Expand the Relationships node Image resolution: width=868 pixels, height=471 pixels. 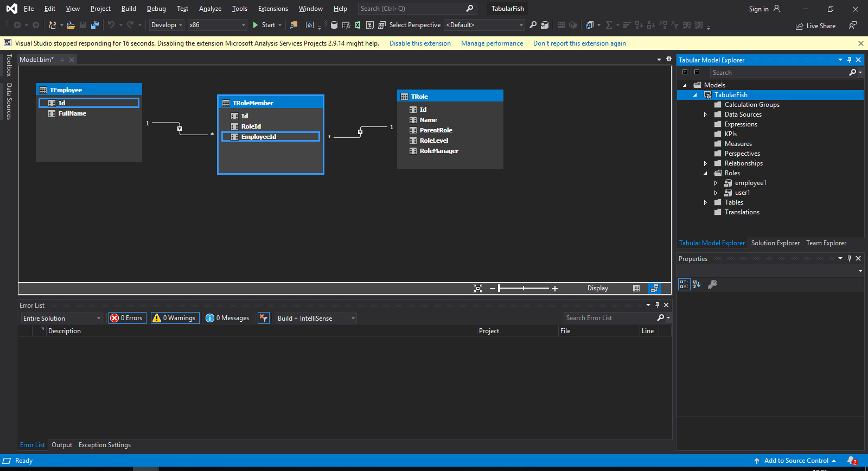[705, 163]
